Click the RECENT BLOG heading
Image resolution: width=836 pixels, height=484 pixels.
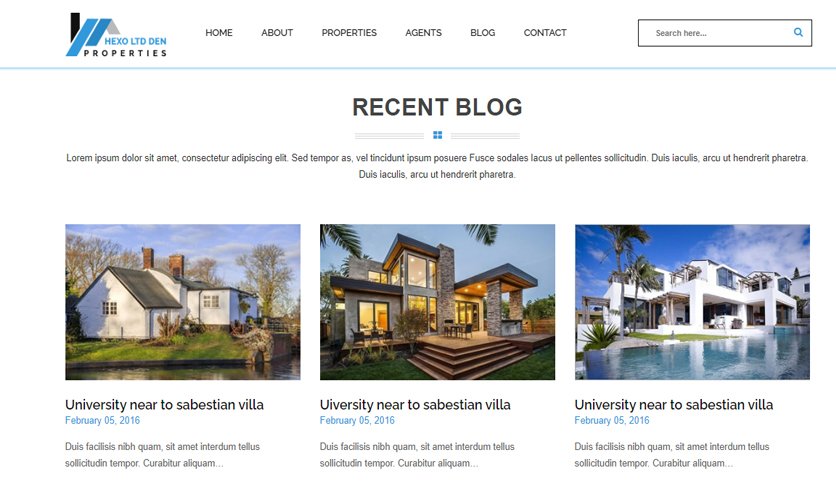pyautogui.click(x=437, y=107)
